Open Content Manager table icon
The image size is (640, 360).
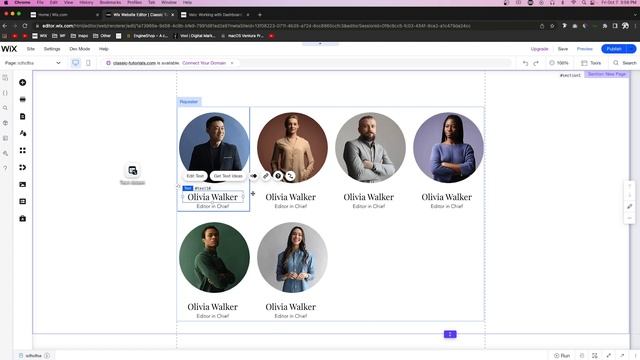[x=23, y=202]
